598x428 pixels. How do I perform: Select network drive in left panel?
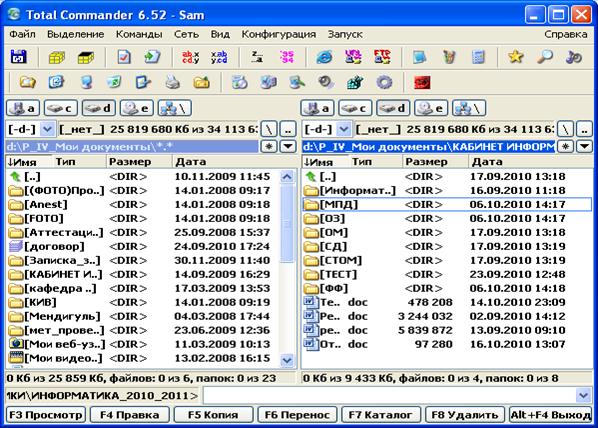pos(175,108)
